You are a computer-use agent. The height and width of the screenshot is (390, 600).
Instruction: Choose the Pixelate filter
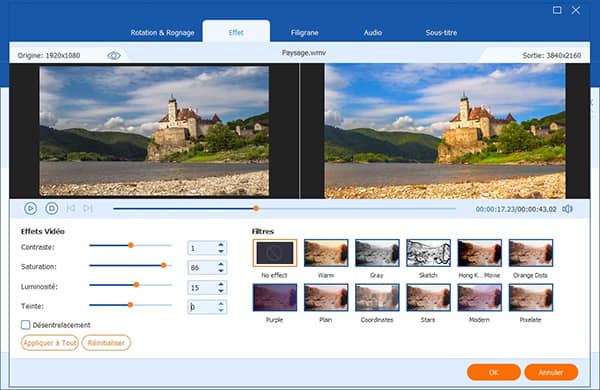531,297
